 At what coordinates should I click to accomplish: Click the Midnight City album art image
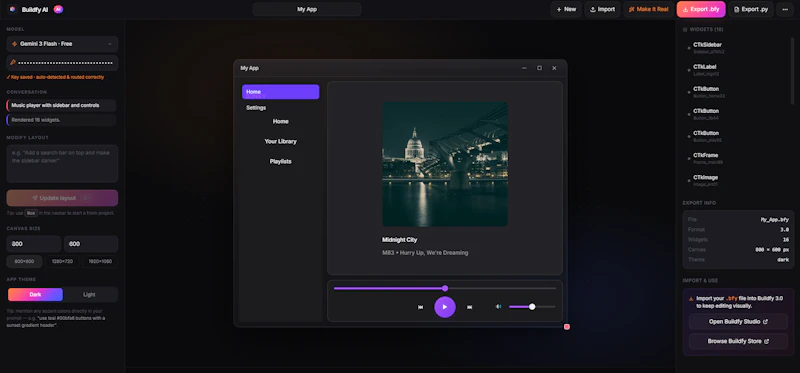click(x=445, y=164)
